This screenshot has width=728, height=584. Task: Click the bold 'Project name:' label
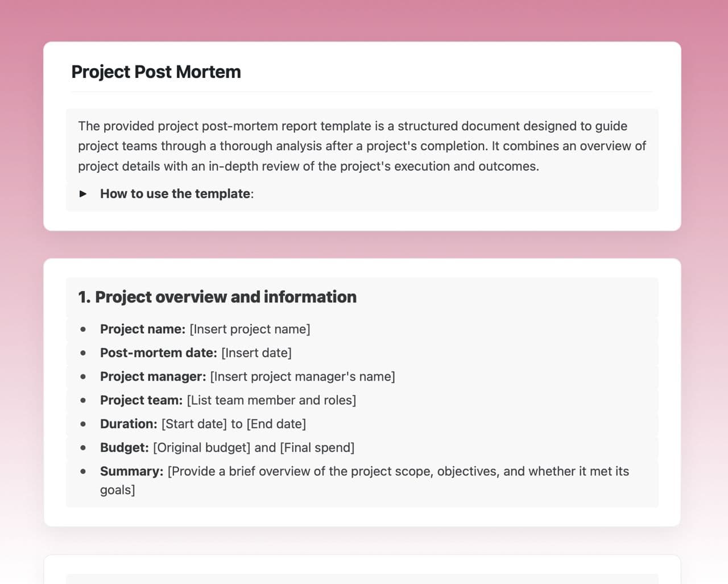tap(143, 329)
